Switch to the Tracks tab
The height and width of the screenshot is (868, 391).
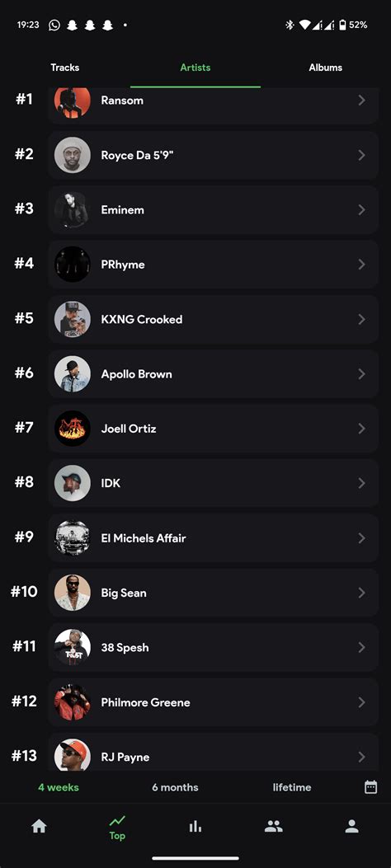(x=65, y=68)
